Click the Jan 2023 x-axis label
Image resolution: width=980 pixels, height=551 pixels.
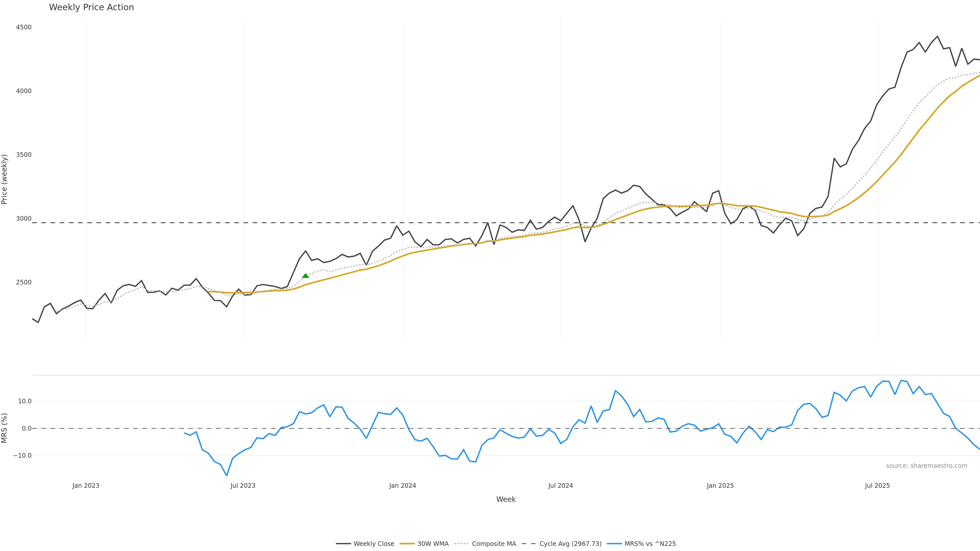pos(85,486)
